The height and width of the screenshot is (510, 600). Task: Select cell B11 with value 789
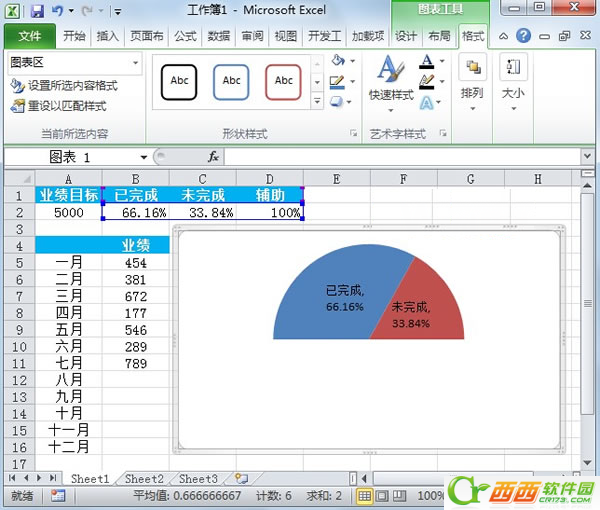[135, 363]
